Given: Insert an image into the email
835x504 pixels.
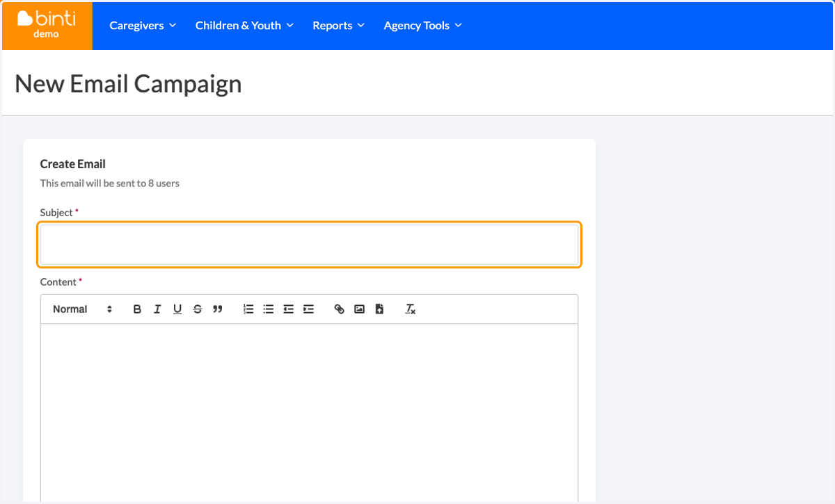Looking at the screenshot, I should coord(360,309).
